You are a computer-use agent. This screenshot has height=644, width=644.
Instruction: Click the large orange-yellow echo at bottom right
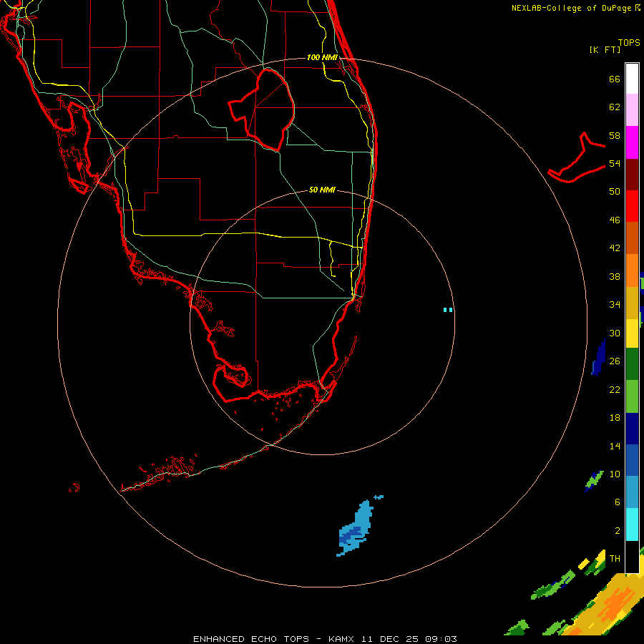click(x=608, y=608)
